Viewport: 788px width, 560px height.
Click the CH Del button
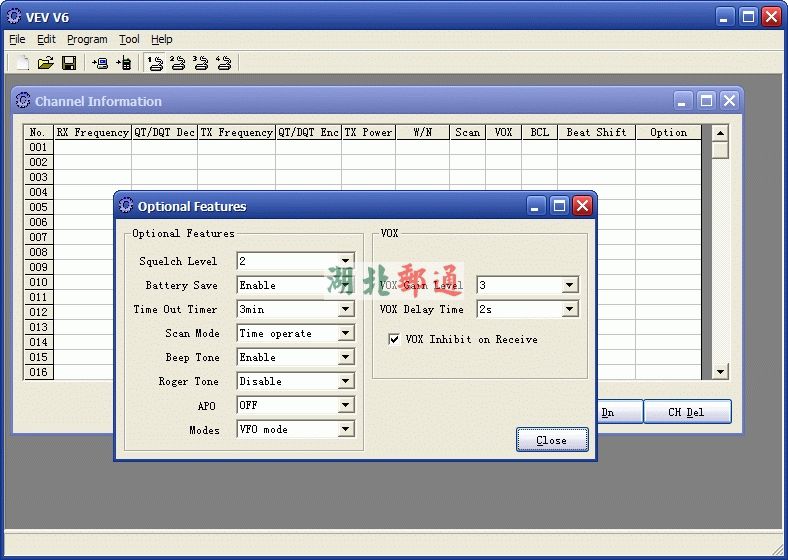point(686,412)
